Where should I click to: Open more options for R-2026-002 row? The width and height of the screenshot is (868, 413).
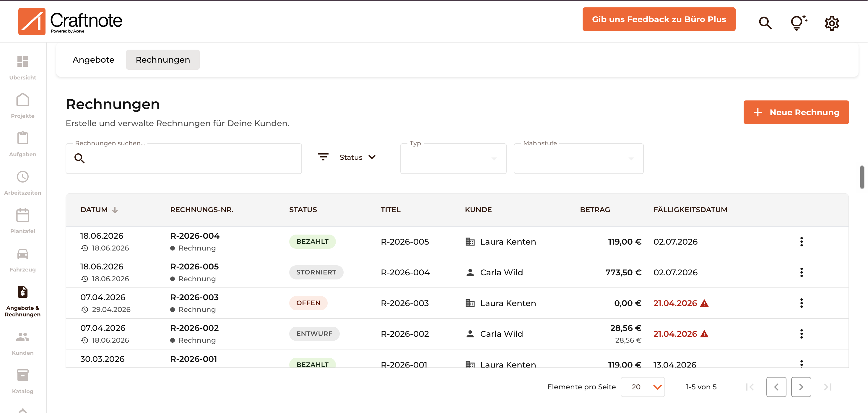tap(801, 334)
